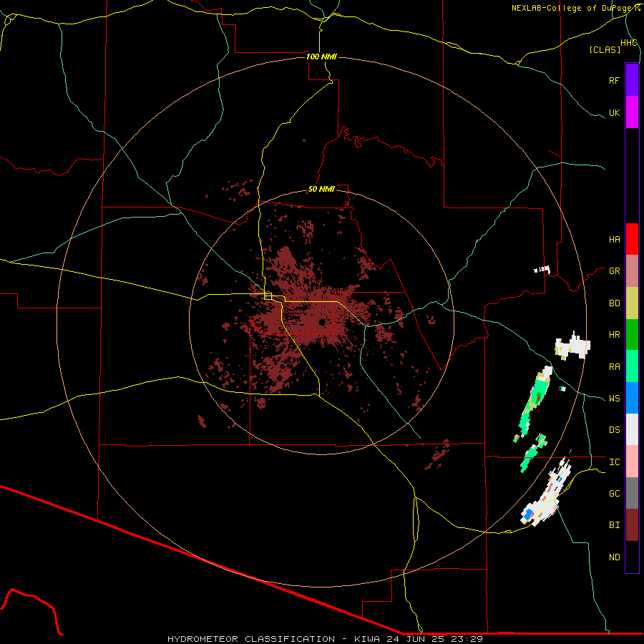644x644 pixels.
Task: Click the GR legend label
Action: coord(615,271)
